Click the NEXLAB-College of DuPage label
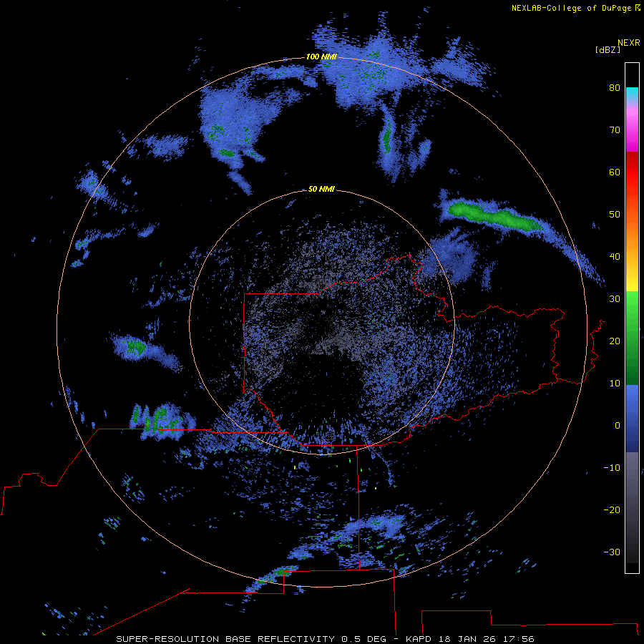The width and height of the screenshot is (644, 644). click(x=573, y=8)
